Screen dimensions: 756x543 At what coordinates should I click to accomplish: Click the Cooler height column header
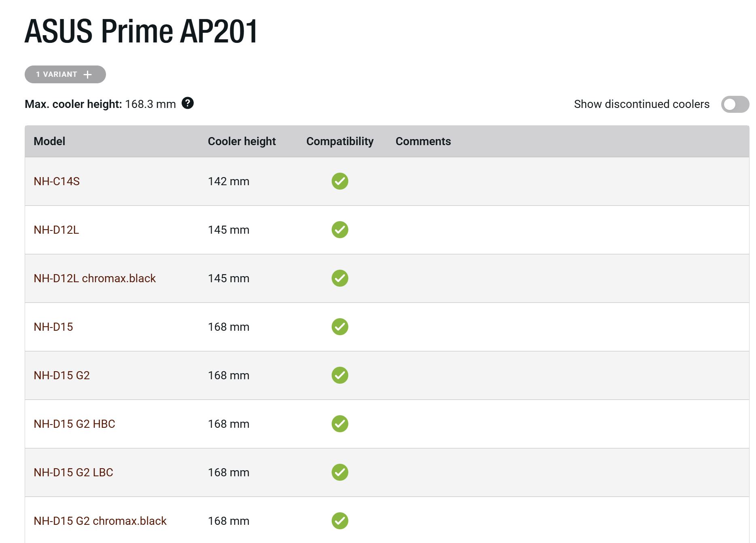241,141
